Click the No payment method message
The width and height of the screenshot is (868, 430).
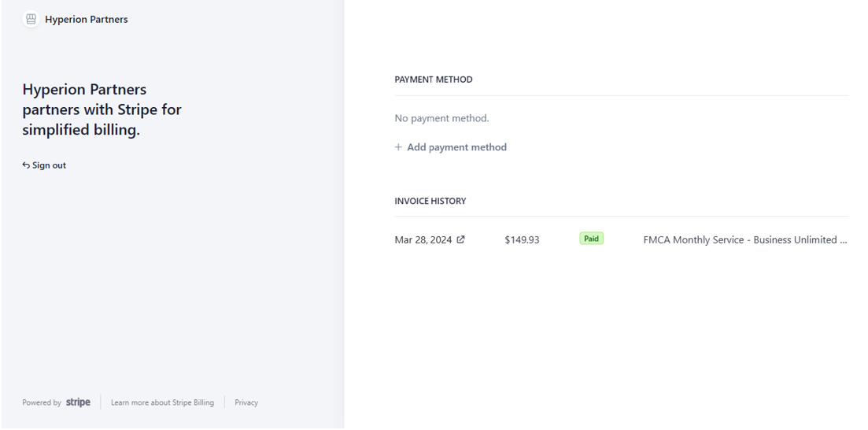point(441,118)
